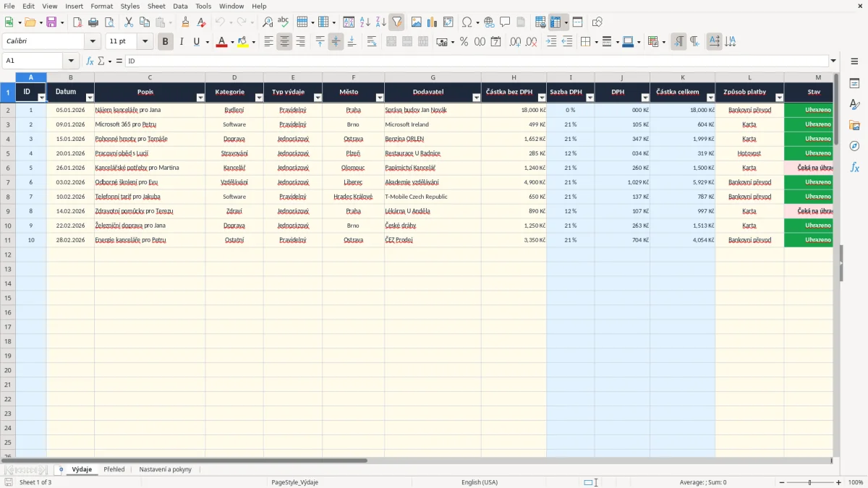868x488 pixels.
Task: Open Find & Replace with the magnifier icon
Action: tap(268, 22)
